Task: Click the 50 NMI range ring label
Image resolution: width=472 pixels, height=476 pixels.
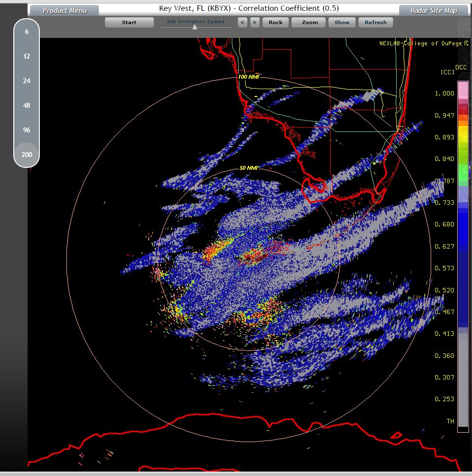Action: click(x=249, y=168)
